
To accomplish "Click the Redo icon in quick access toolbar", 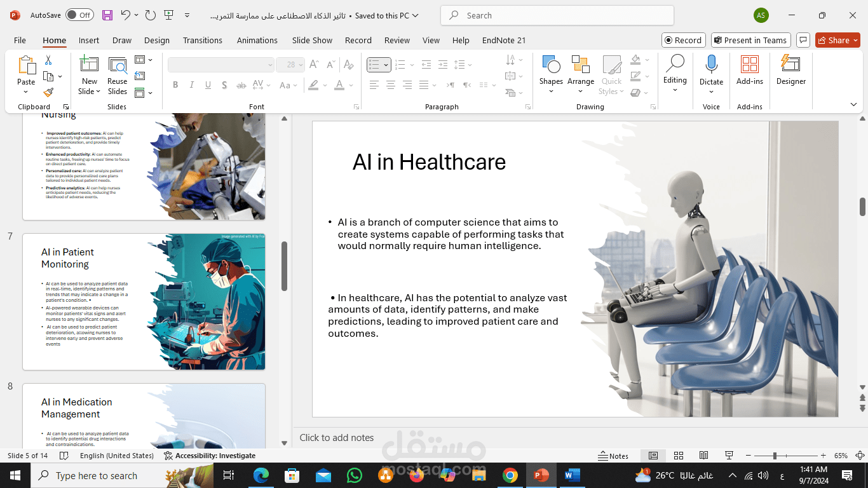I will pyautogui.click(x=150, y=15).
